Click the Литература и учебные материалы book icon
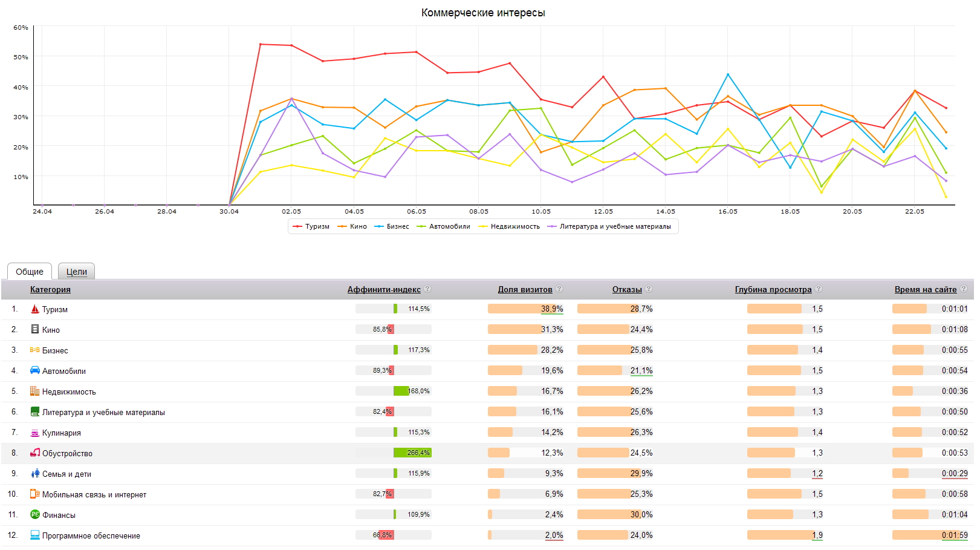980x550 pixels. (x=35, y=411)
